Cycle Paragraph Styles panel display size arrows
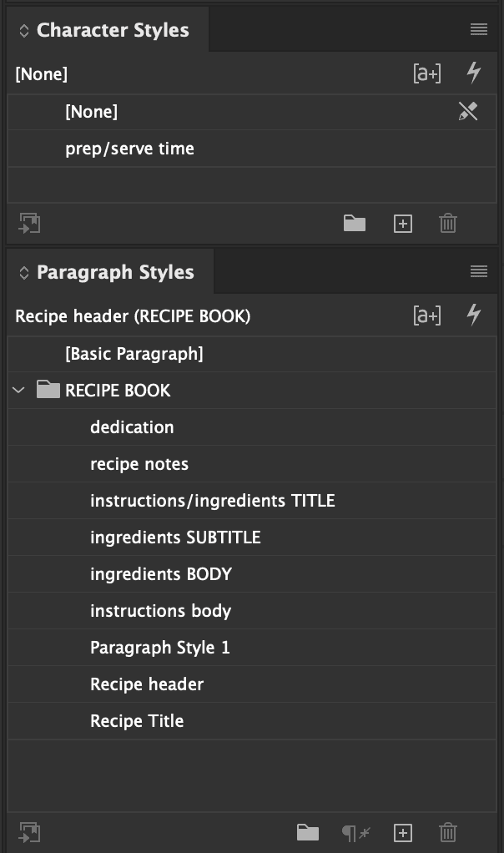The image size is (504, 853). [23, 273]
